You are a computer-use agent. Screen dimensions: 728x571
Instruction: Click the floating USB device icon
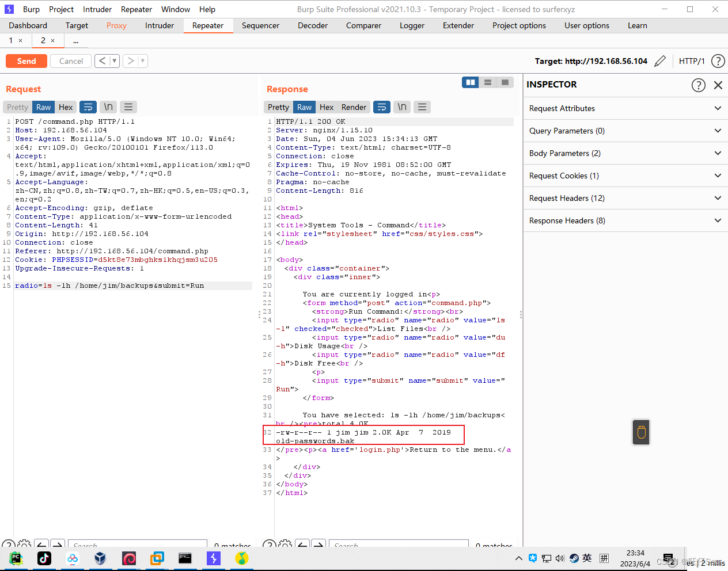tap(641, 432)
